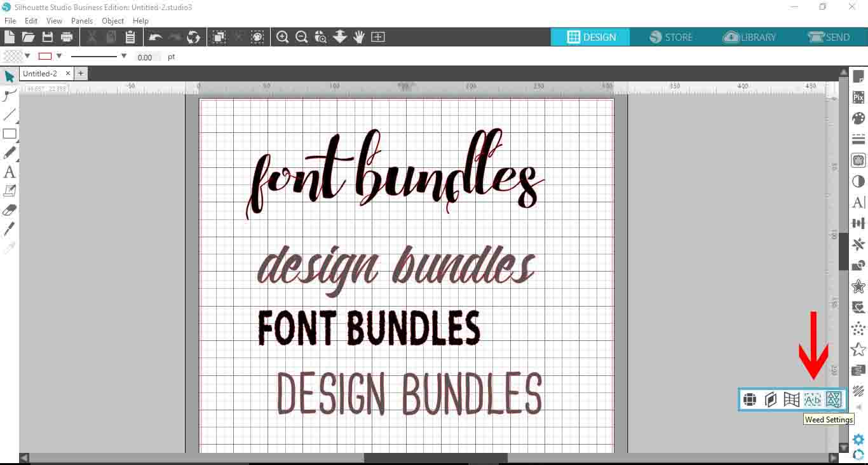Collapse the right panel with small arrow
The height and width of the screenshot is (465, 868).
[x=858, y=407]
